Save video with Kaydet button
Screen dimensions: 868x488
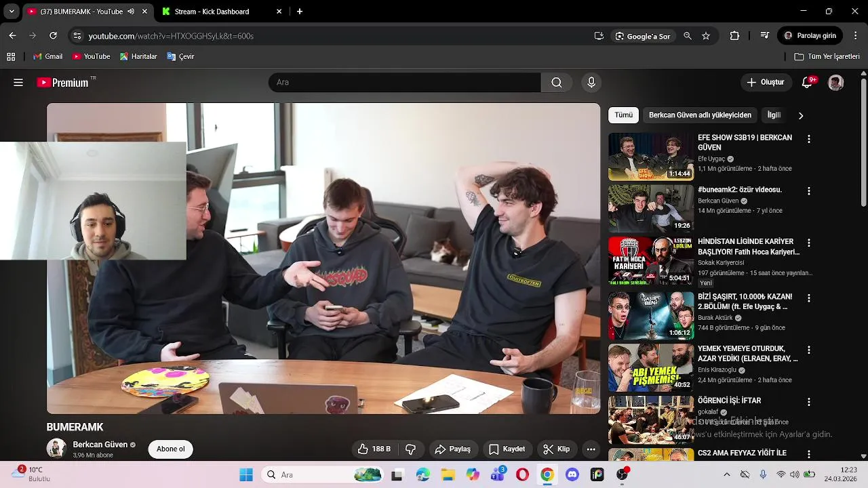coord(507,449)
